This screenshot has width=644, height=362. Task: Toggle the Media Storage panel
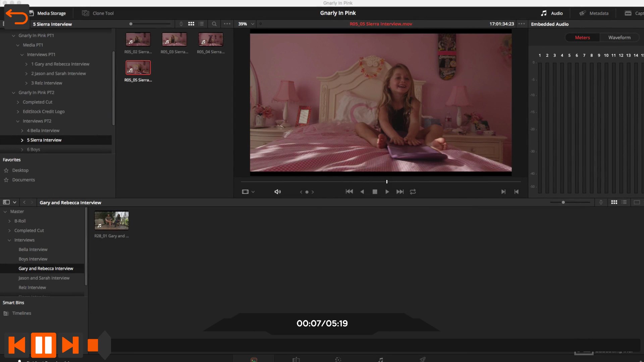47,13
